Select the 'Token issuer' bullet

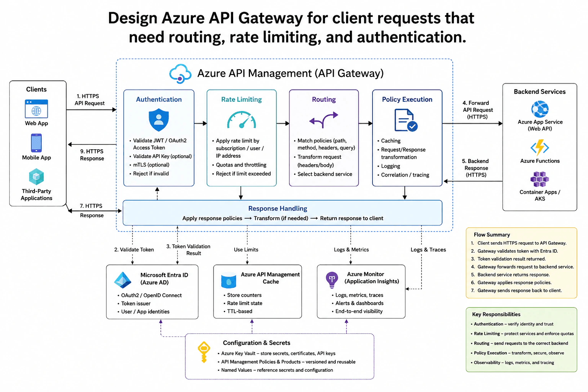134,304
